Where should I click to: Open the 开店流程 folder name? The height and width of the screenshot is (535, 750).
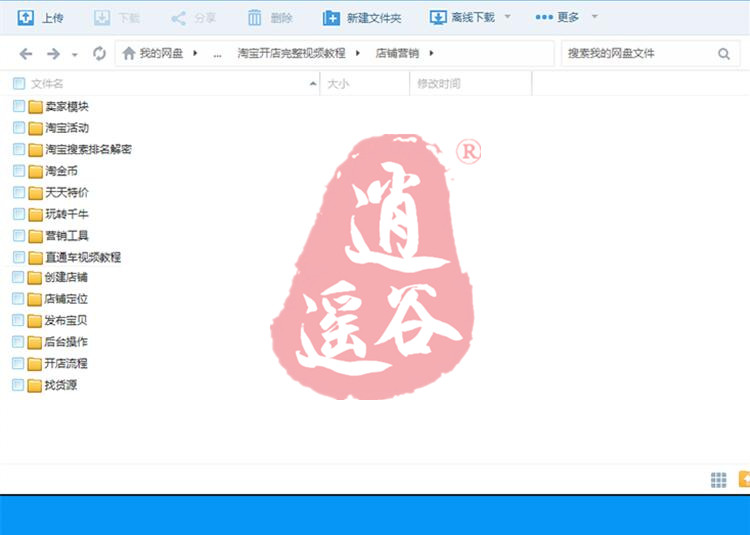point(66,363)
